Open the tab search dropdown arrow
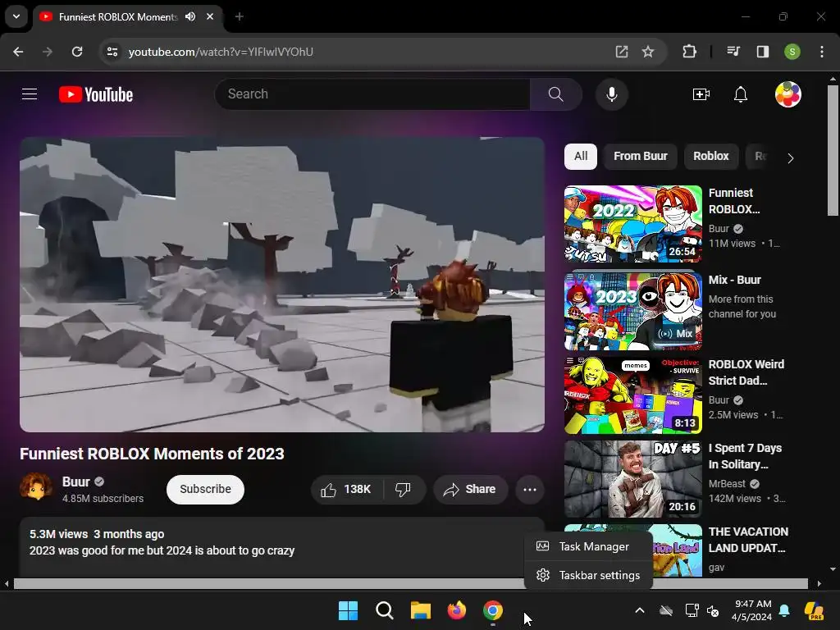 16,16
